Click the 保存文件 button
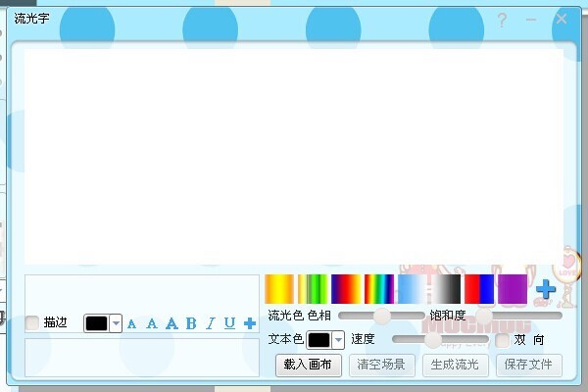Image resolution: width=588 pixels, height=392 pixels. point(529,366)
